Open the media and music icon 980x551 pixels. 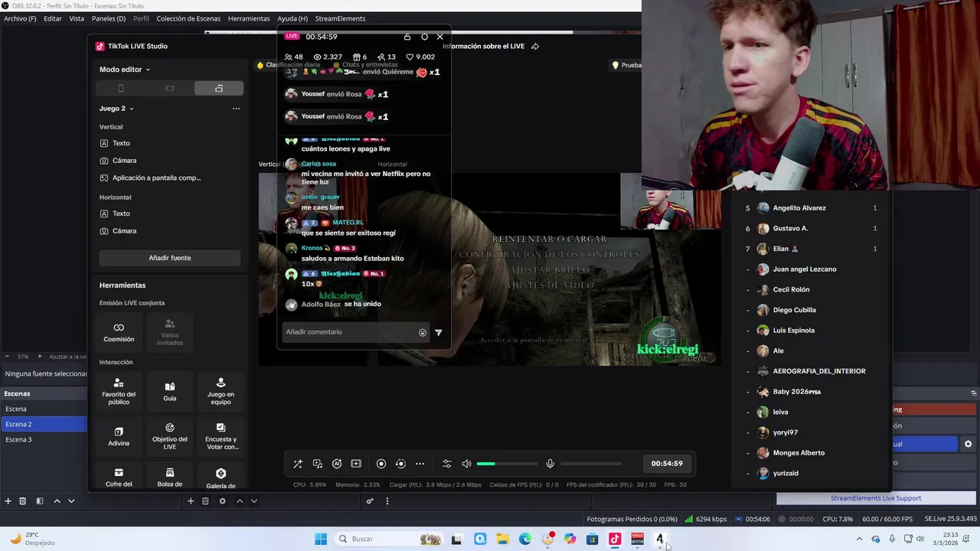(x=318, y=464)
